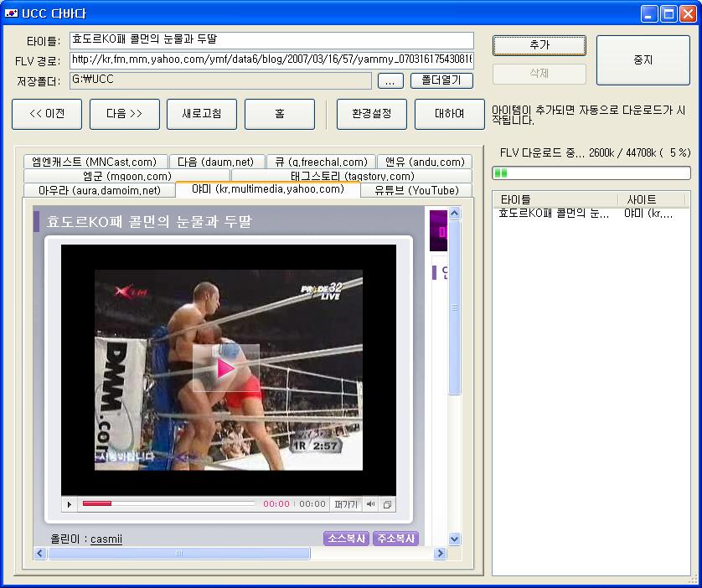
Task: Click the browser scroll up arrow
Action: click(454, 214)
